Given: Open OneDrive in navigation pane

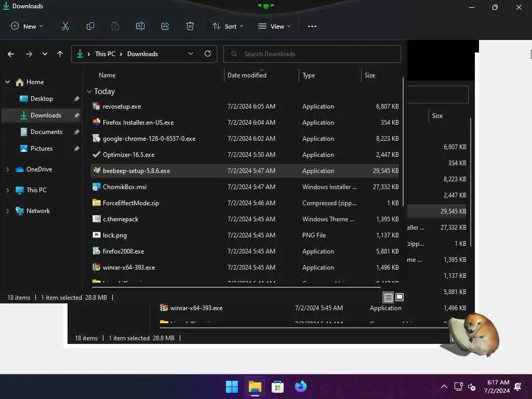Looking at the screenshot, I should tap(39, 169).
